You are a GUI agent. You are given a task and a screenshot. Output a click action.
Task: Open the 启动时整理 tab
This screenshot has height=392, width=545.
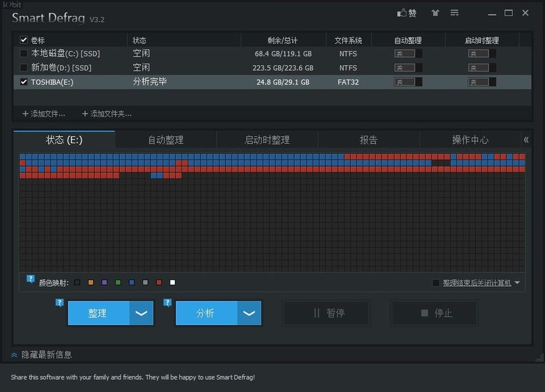pyautogui.click(x=267, y=140)
